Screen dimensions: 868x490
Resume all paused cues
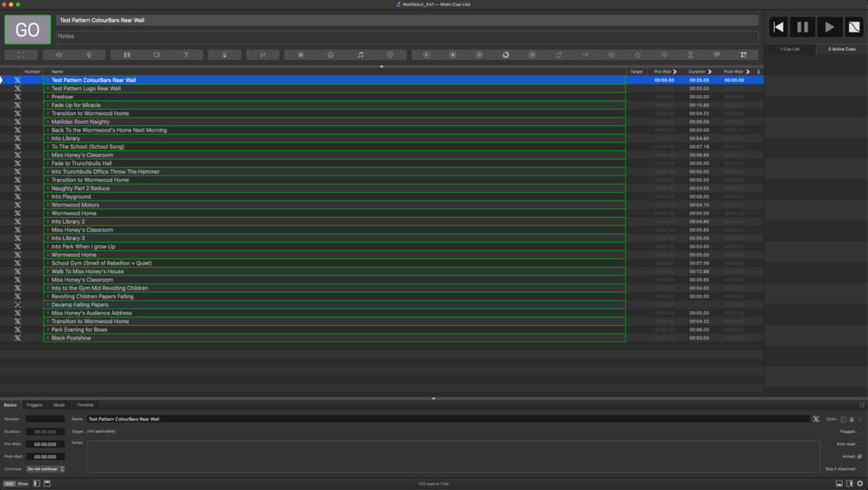tap(828, 27)
